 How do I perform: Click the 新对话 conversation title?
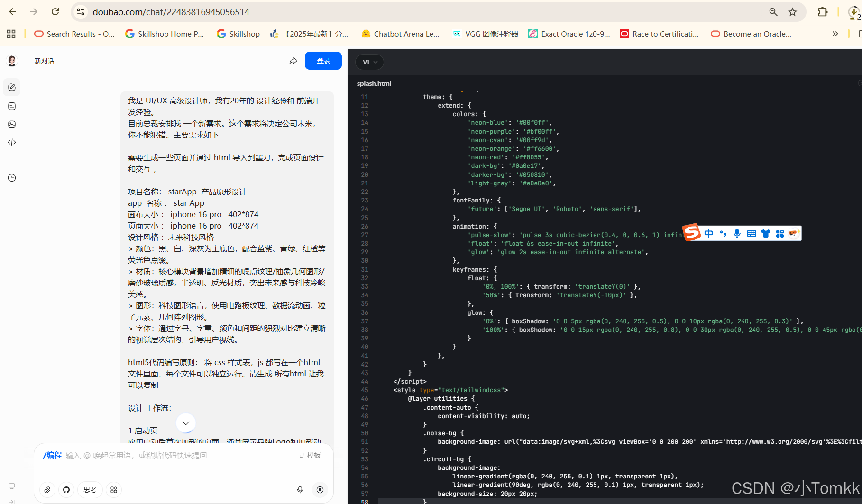(x=45, y=61)
